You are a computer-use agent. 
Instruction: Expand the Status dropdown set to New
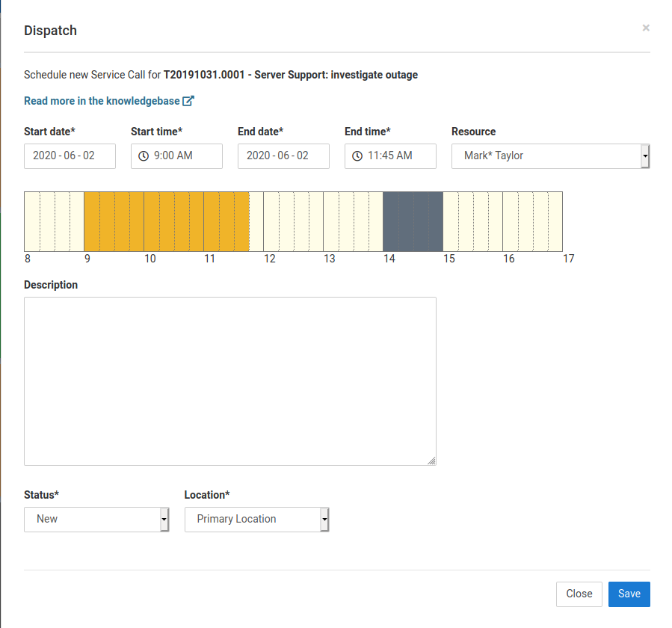pos(96,520)
